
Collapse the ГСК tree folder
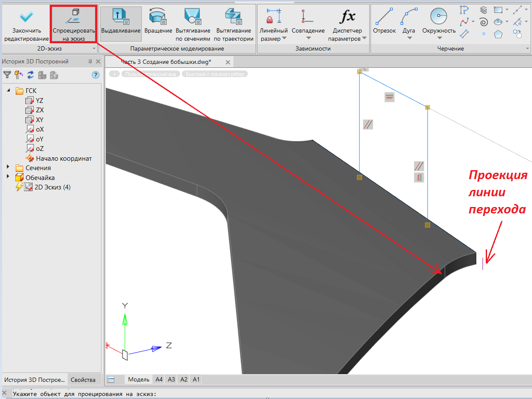(8, 90)
